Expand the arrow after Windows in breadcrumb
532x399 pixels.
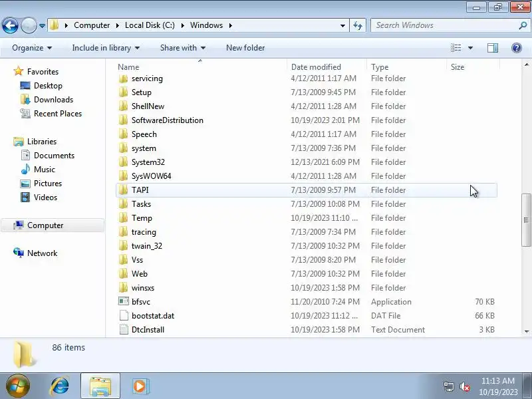231,25
